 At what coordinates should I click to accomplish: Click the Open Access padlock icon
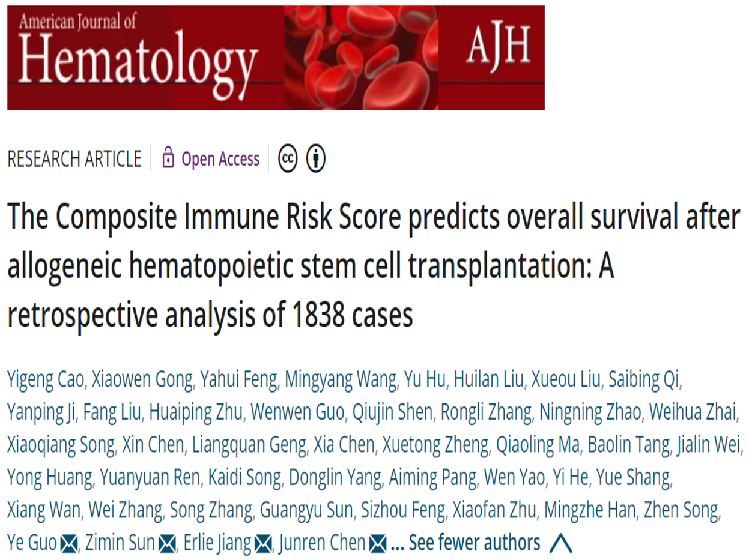(168, 158)
